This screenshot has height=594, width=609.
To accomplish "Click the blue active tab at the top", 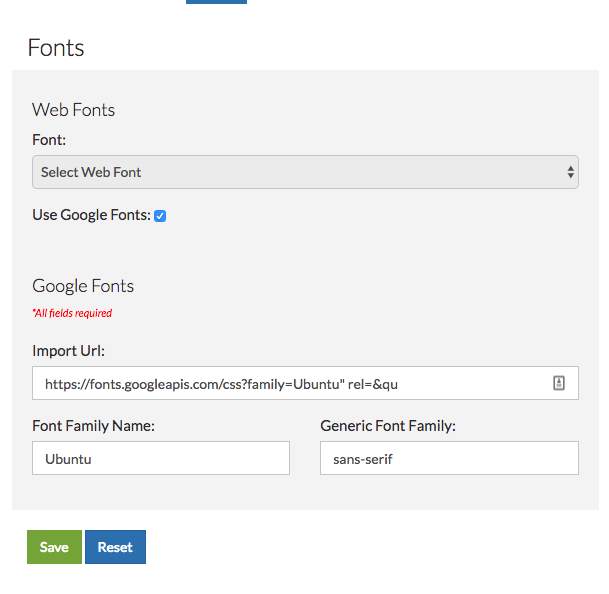I will click(216, 2).
